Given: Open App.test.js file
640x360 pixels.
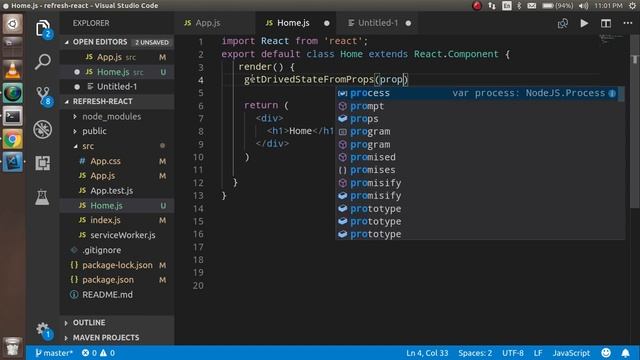Looking at the screenshot, I should 116,191.
